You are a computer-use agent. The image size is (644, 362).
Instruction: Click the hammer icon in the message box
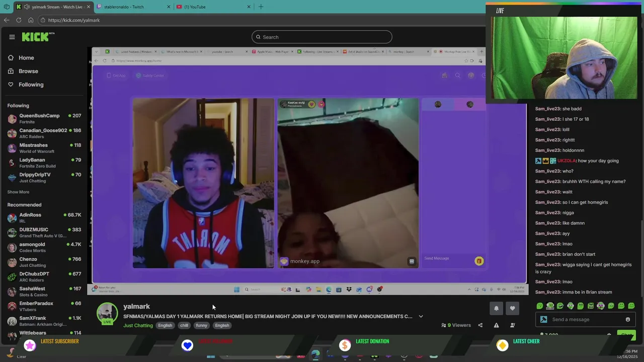coord(543,319)
